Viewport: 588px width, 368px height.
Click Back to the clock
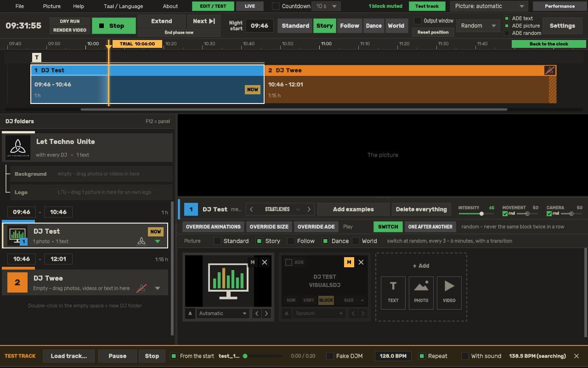click(549, 44)
